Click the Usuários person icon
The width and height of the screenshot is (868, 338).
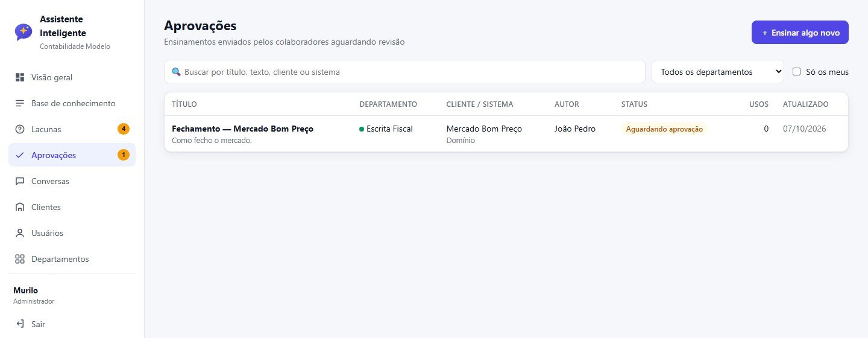click(x=20, y=233)
